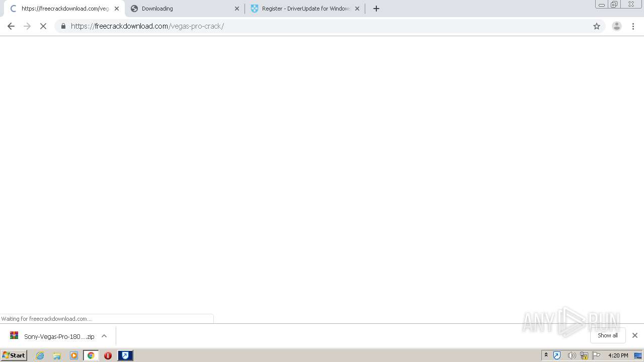The height and width of the screenshot is (362, 644).
Task: Expand options for the Sony-Vegas-Pro download
Action: click(104, 336)
